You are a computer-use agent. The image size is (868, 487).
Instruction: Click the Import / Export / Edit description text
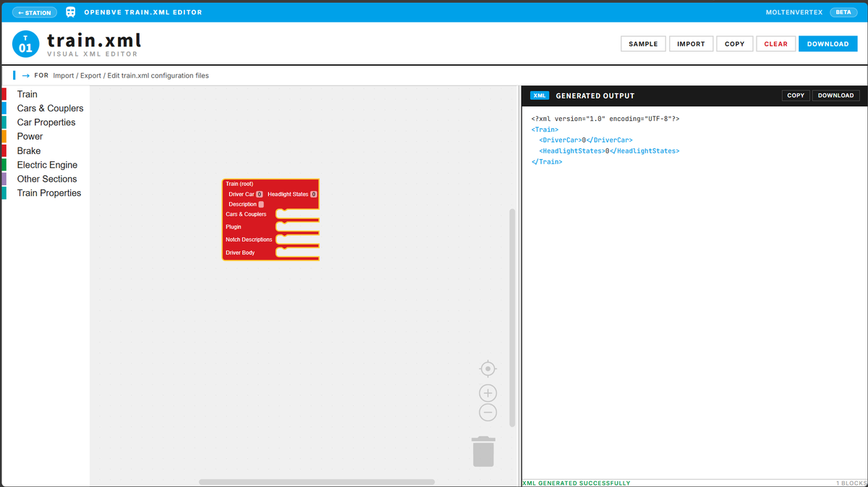pos(131,75)
